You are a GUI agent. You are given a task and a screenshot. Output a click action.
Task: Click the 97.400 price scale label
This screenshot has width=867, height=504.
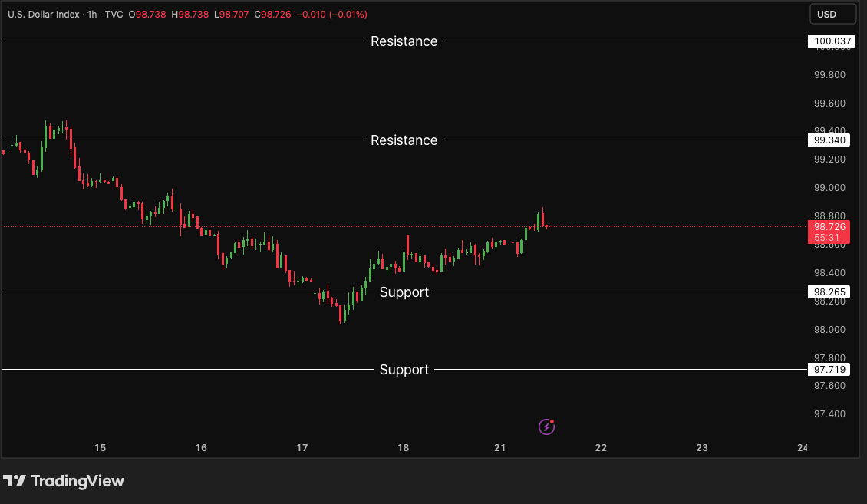(x=829, y=414)
